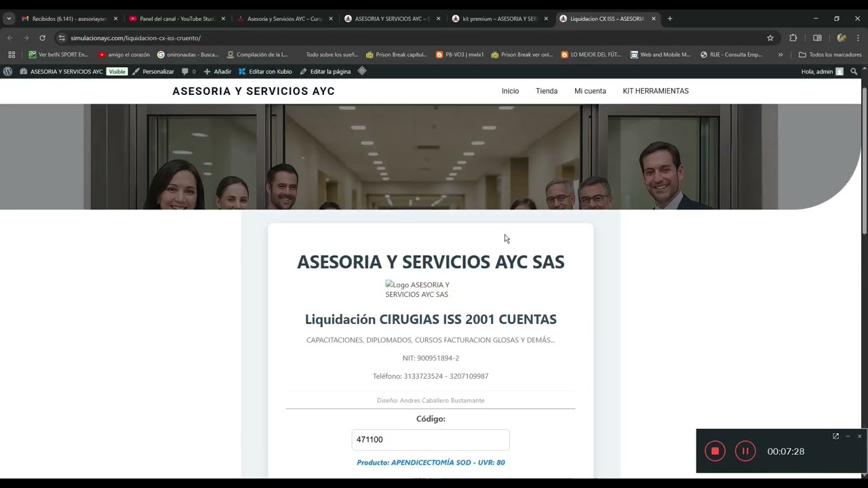Open the Chrome profile avatar

(842, 38)
